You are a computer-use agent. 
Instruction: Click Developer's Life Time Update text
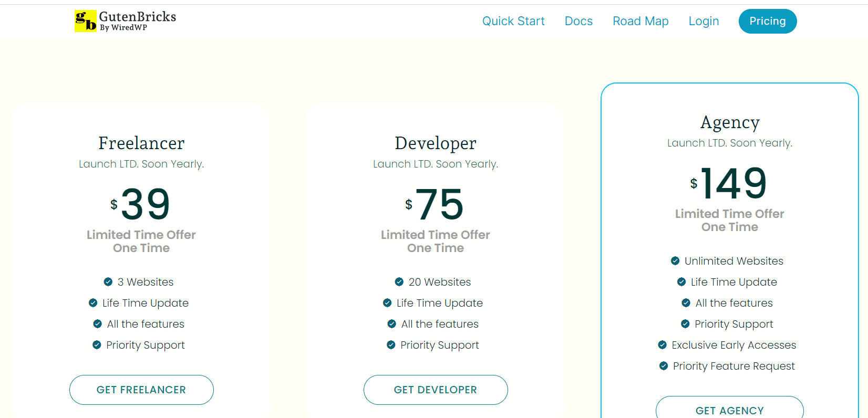click(440, 303)
